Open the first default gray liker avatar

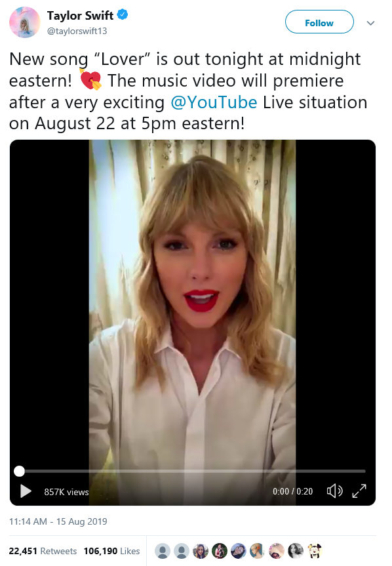(163, 551)
